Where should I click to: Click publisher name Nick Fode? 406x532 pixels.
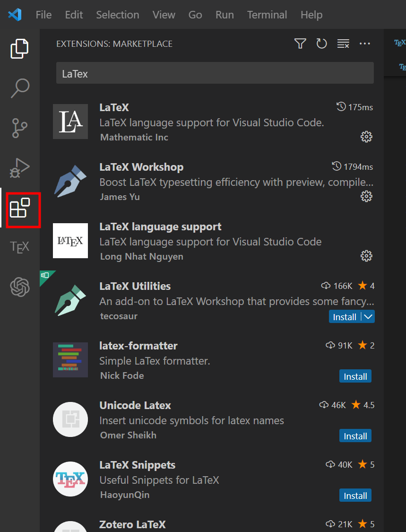(122, 375)
